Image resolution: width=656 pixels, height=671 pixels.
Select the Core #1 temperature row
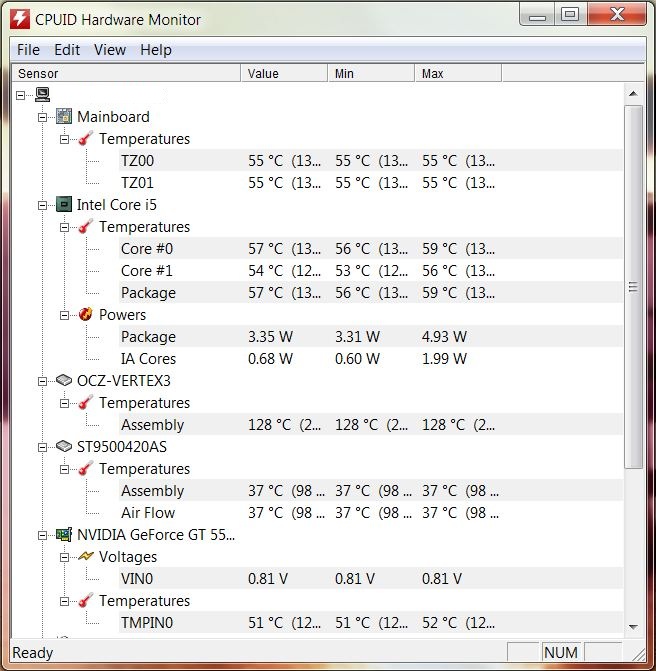pos(371,270)
